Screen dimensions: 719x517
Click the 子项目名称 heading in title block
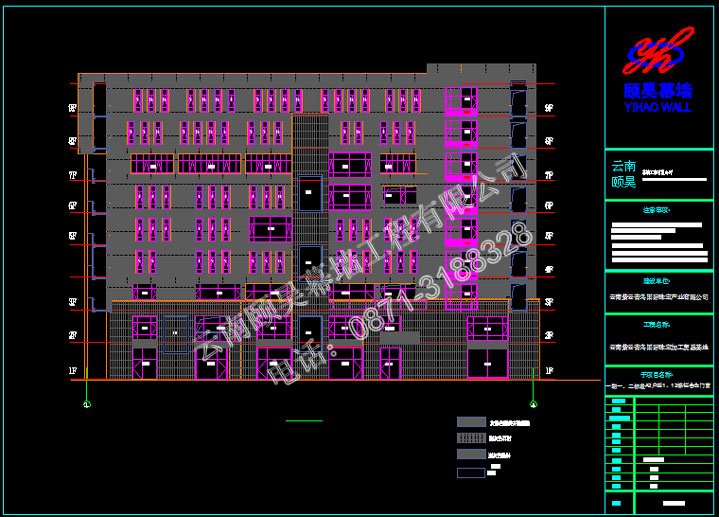(x=660, y=372)
